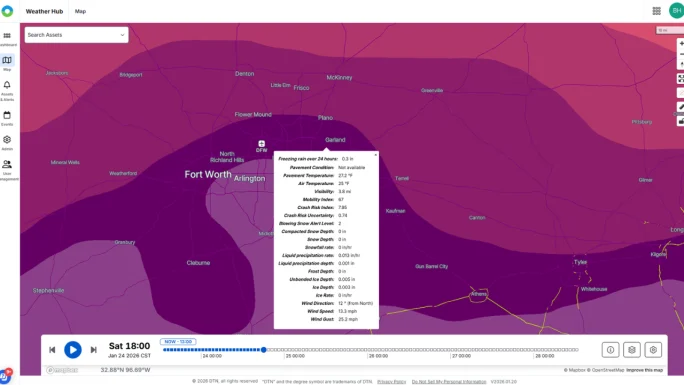
Task: Play the forecast animation
Action: [x=73, y=350]
